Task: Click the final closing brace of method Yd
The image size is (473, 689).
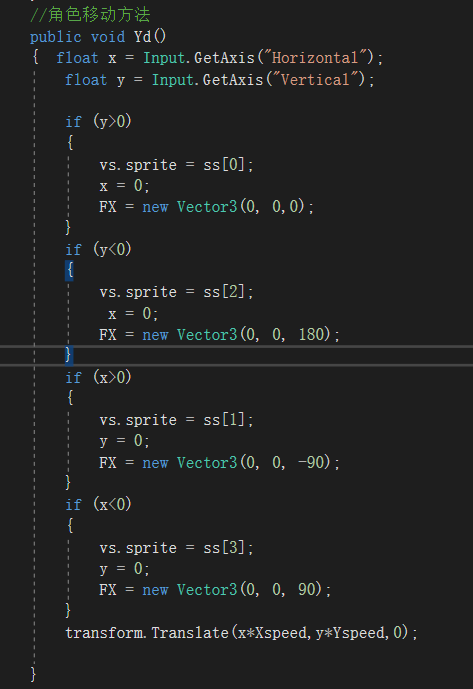Action: pos(33,674)
